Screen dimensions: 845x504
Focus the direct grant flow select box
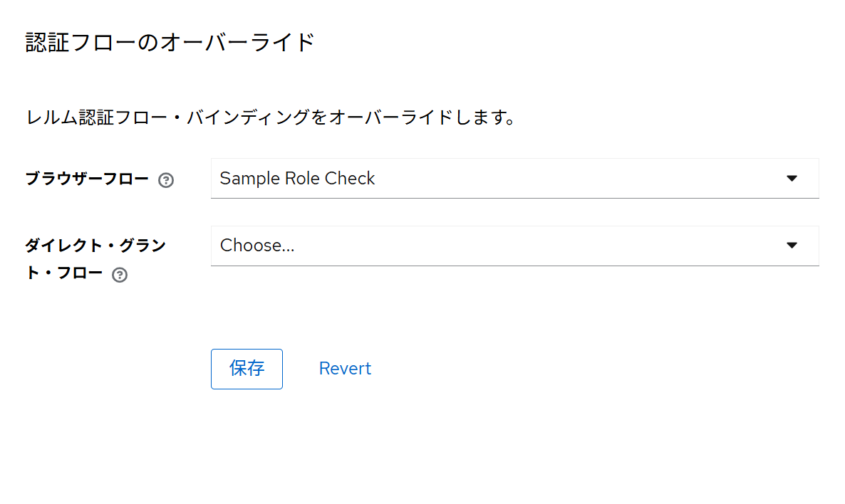click(499, 246)
